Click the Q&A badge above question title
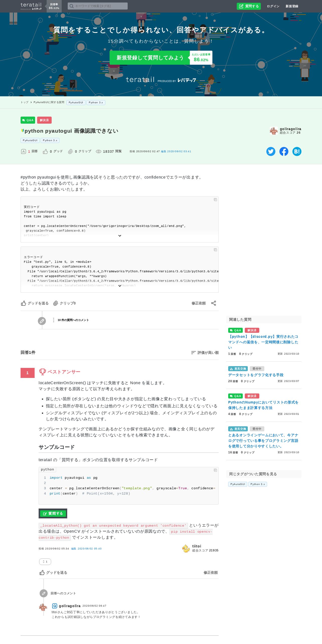 click(28, 120)
